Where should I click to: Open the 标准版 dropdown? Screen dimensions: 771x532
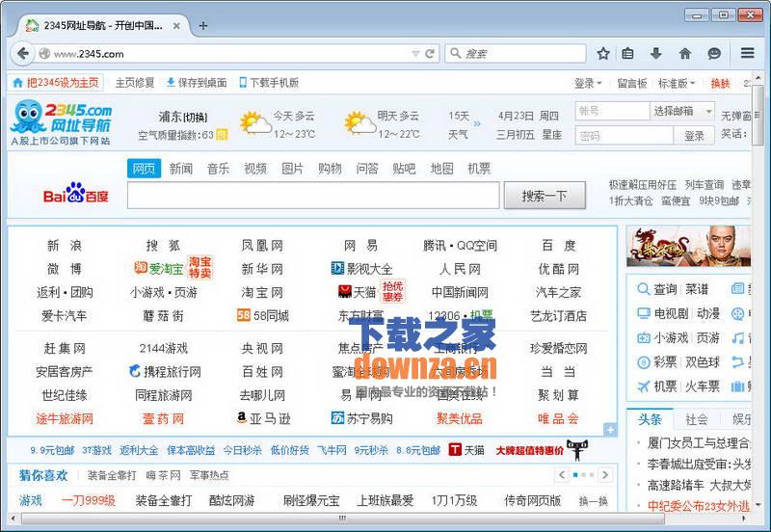(x=677, y=84)
